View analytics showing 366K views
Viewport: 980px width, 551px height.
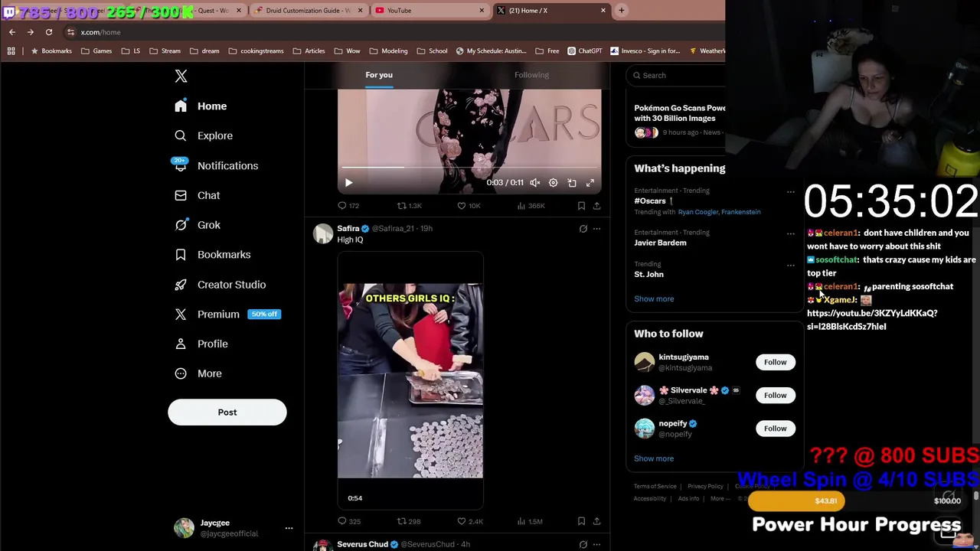[531, 206]
